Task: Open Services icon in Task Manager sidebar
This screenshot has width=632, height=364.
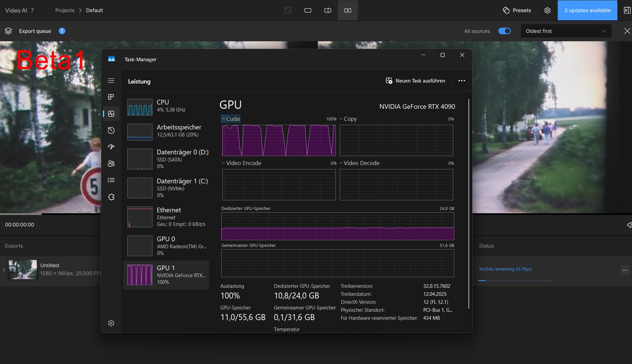Action: pos(111,197)
